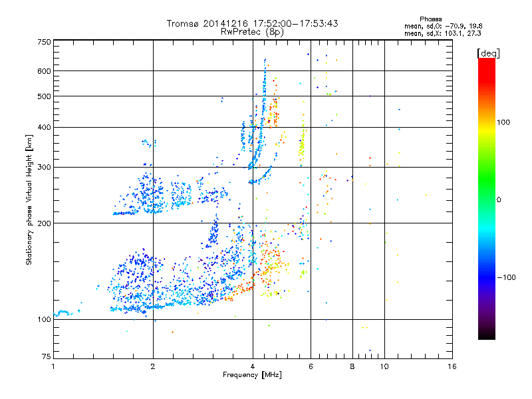The image size is (532, 399).
Task: Click the y-axis tick label "300"
Action: (45, 168)
